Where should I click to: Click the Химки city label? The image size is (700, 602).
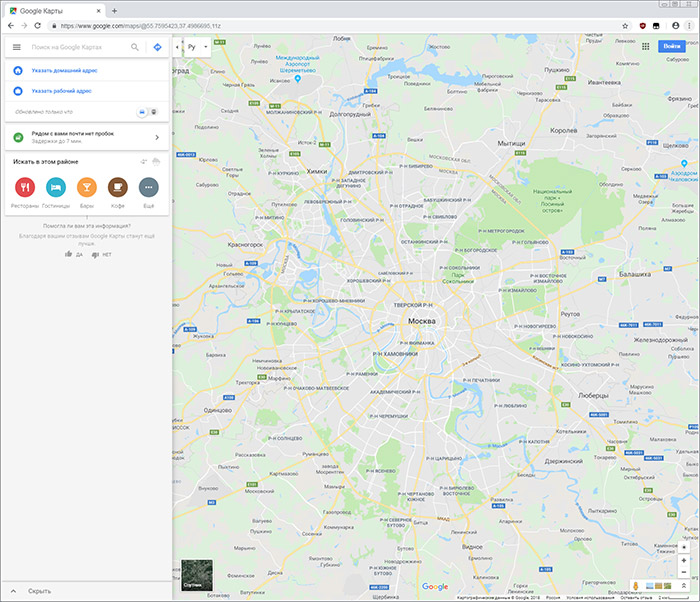(317, 171)
